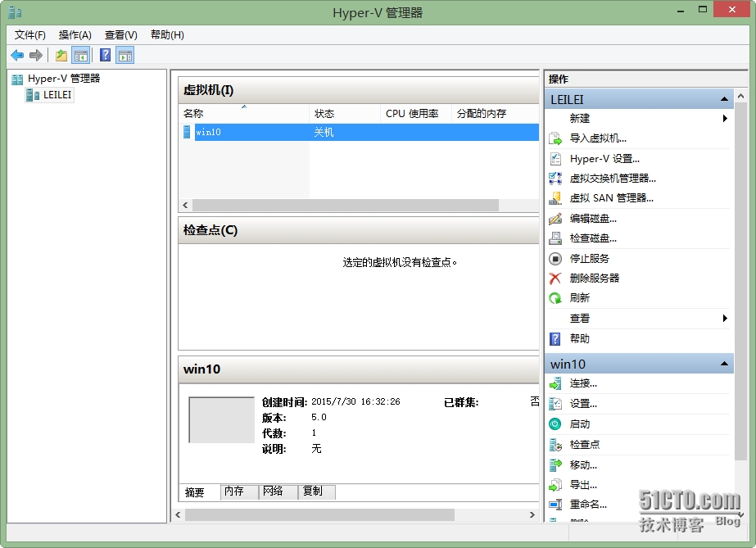Sort by the 分配的内存 column header
Image resolution: width=756 pixels, height=548 pixels.
pyautogui.click(x=496, y=114)
